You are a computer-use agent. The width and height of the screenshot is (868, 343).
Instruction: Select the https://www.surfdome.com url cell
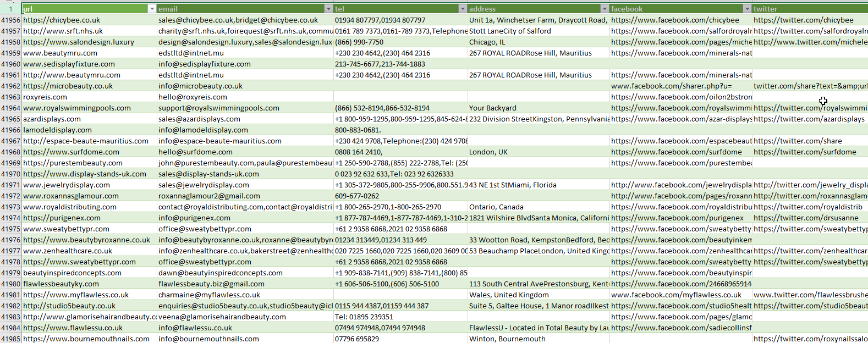pyautogui.click(x=89, y=152)
